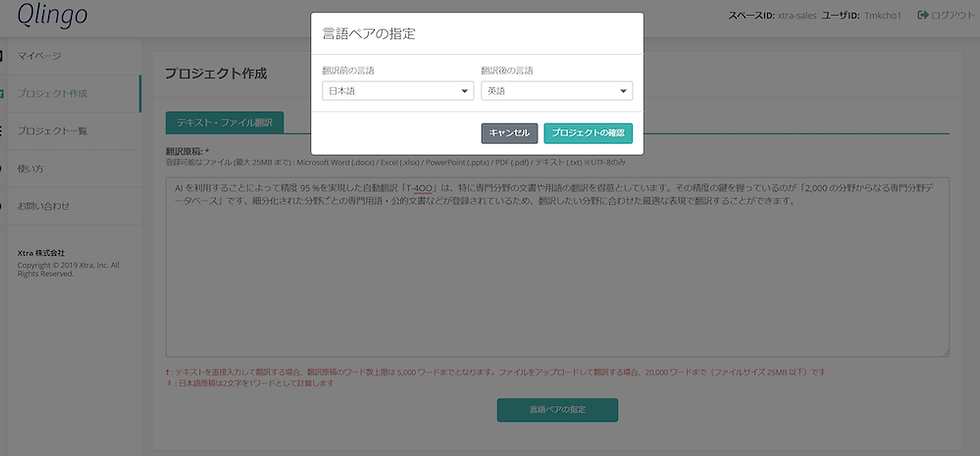Click the 5,000 ワード limit note
980x456 pixels.
496,372
